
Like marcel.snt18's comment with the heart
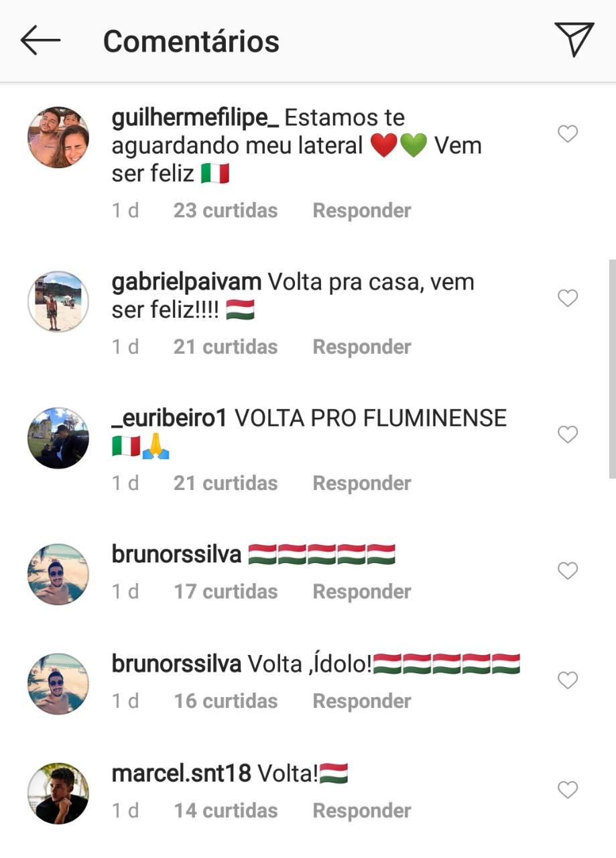coord(568,791)
